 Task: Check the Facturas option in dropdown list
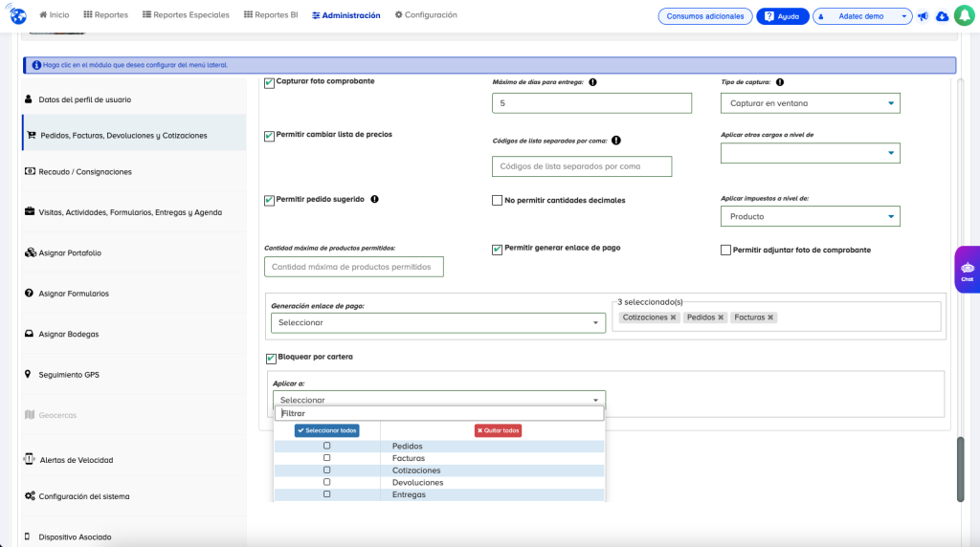tap(327, 458)
